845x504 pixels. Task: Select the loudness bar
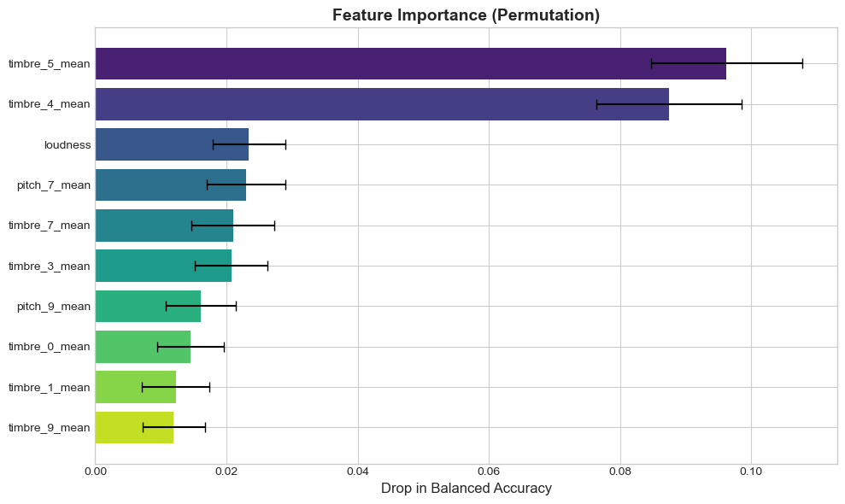pyautogui.click(x=172, y=144)
